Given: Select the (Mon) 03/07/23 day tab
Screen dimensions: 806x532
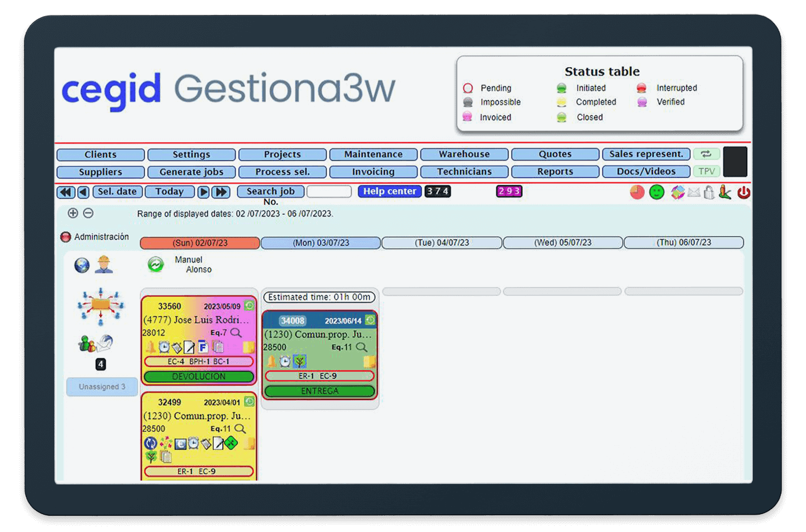Looking at the screenshot, I should pyautogui.click(x=321, y=243).
